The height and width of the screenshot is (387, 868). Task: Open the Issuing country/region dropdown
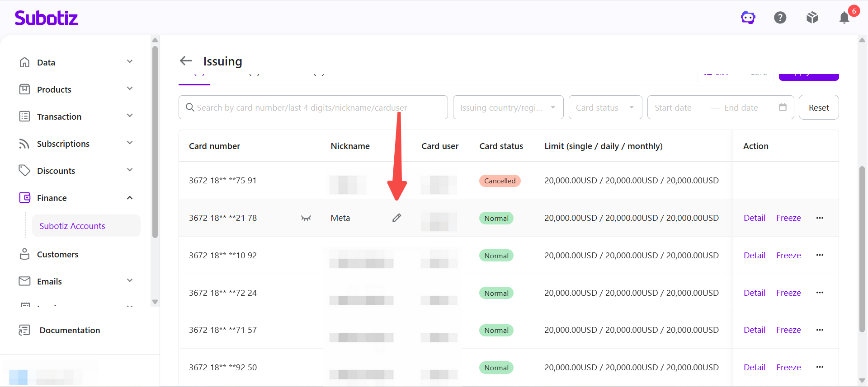coord(508,107)
